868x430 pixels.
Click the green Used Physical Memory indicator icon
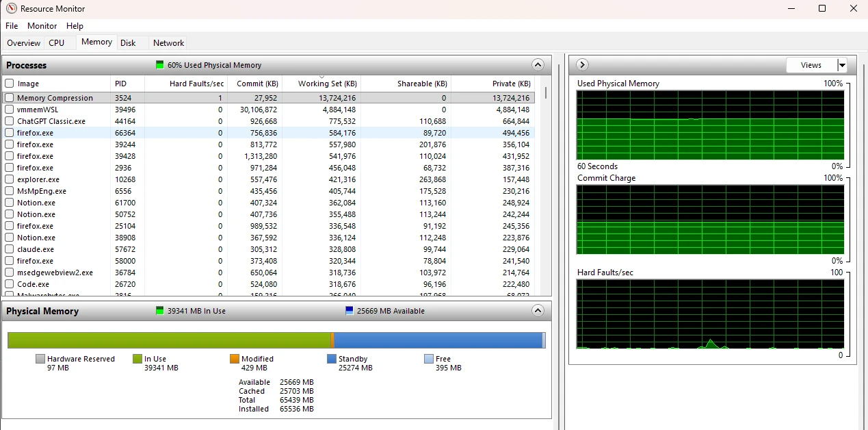point(160,65)
